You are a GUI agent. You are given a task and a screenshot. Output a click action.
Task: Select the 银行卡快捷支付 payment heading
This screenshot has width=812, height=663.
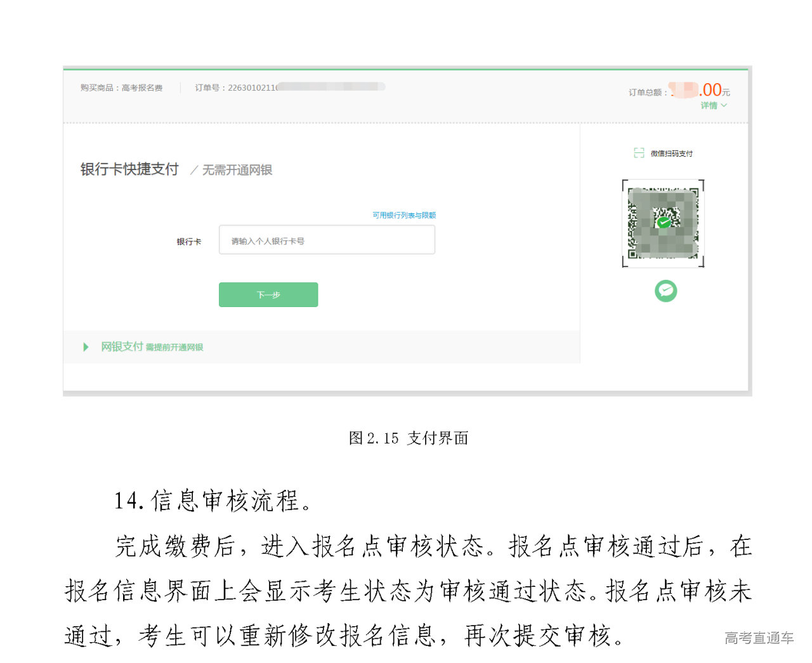click(129, 169)
